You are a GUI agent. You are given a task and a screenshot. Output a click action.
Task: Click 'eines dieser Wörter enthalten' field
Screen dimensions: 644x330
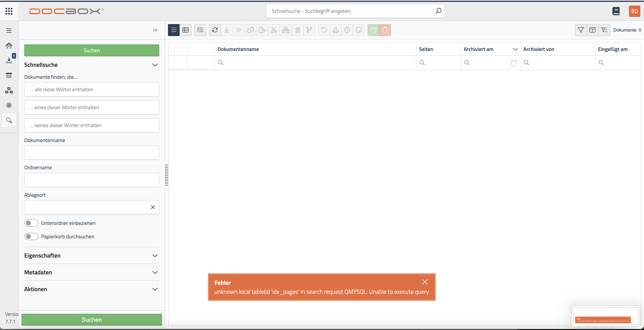click(92, 107)
